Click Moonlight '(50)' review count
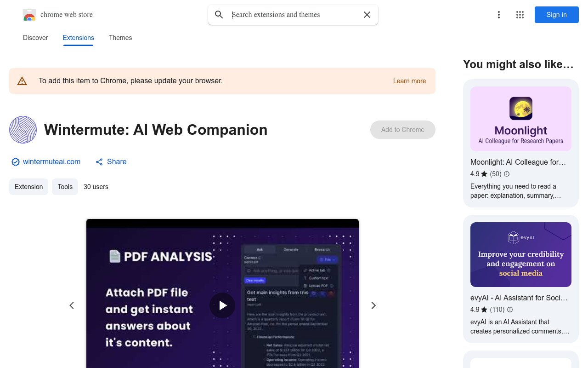 tap(496, 174)
